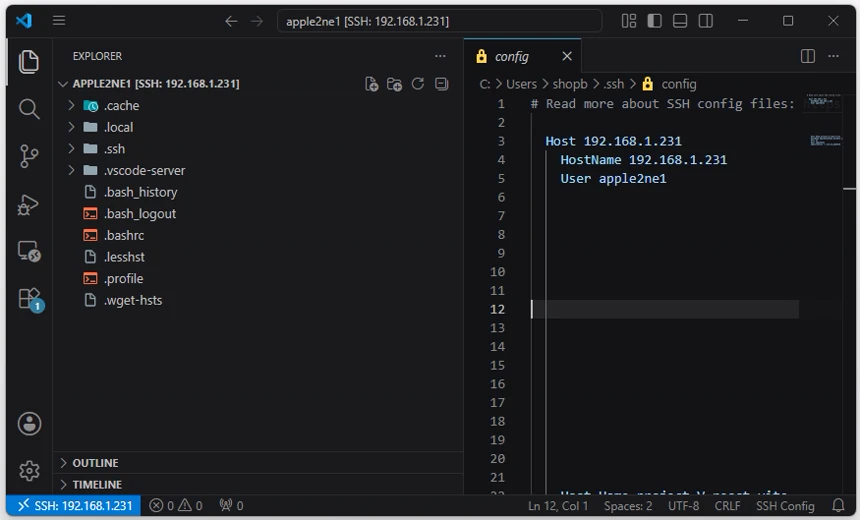Open Customize Layout icon

pyautogui.click(x=629, y=21)
